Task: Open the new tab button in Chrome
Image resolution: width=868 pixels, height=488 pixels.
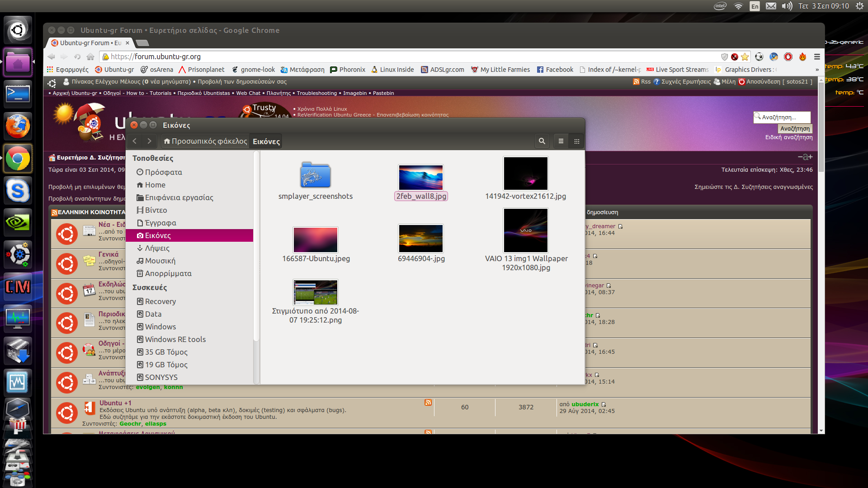Action: (x=142, y=43)
